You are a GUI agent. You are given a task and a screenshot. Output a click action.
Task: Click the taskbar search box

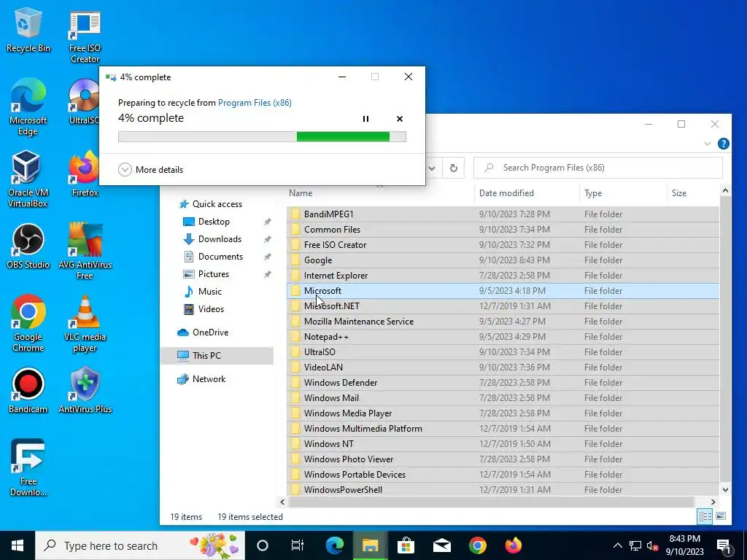tap(140, 545)
